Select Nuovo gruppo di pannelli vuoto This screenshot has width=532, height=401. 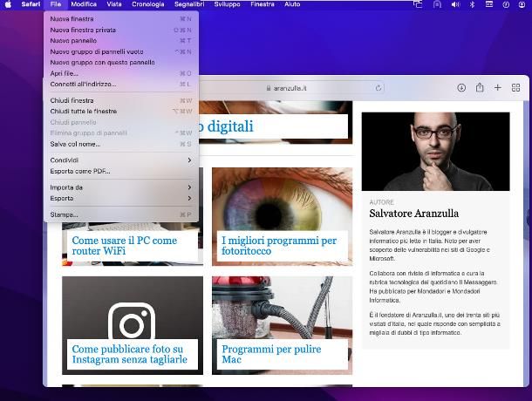pos(121,51)
